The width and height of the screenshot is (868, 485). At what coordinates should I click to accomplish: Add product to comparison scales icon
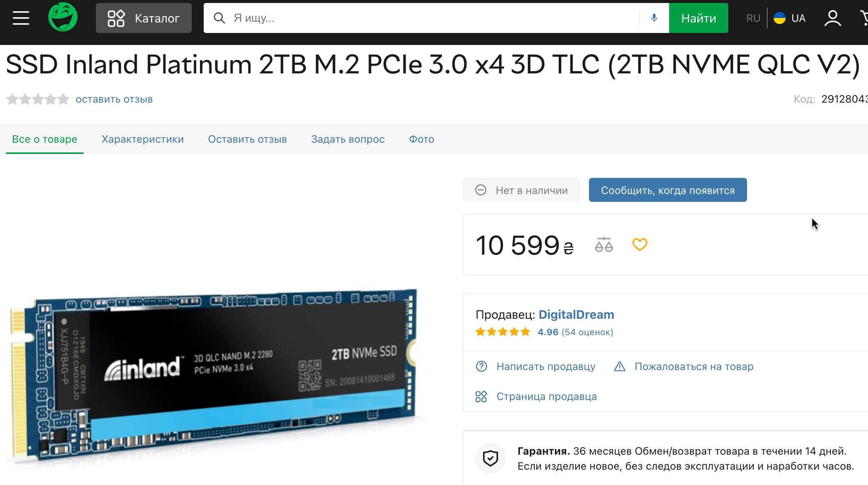[x=604, y=245]
